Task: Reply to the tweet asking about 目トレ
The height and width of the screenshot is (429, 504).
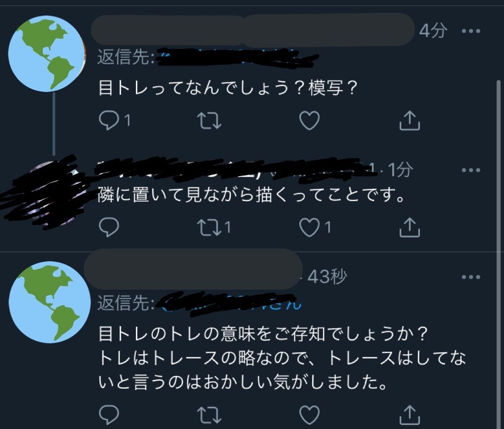Action: coord(109,118)
